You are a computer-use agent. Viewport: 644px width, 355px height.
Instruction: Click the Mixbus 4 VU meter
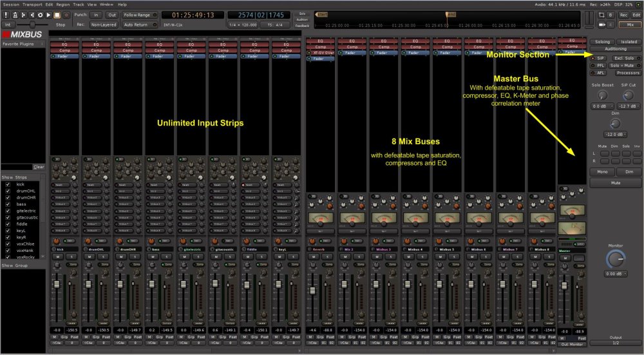pyautogui.click(x=415, y=219)
